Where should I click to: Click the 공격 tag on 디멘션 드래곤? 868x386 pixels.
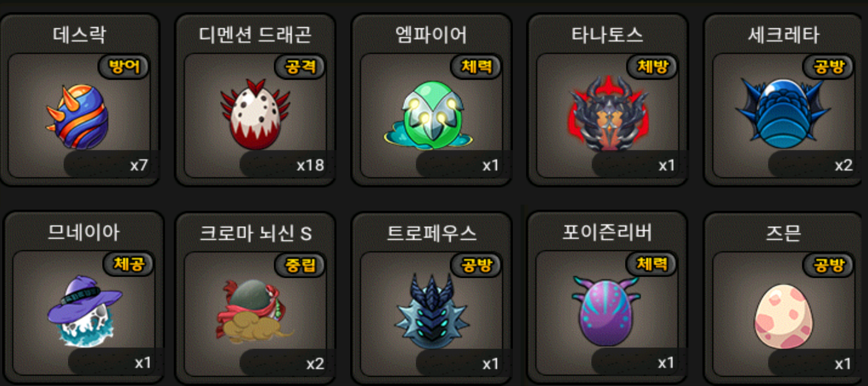click(x=300, y=67)
